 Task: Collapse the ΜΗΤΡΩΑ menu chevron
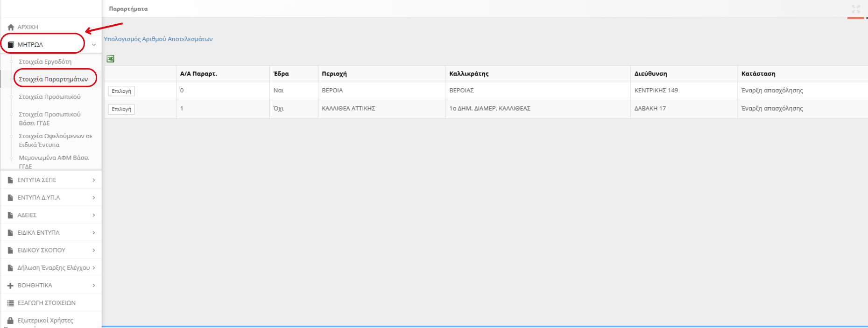click(94, 45)
